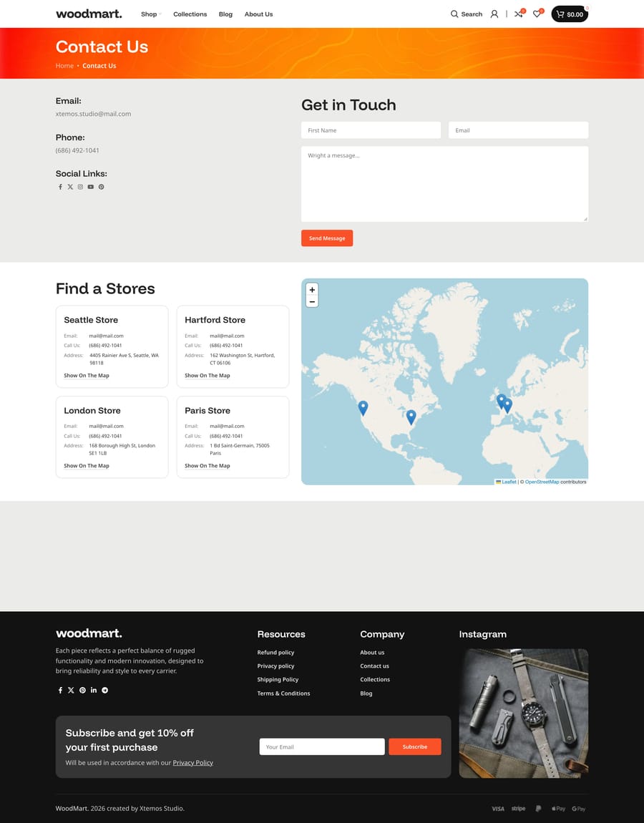Viewport: 644px width, 823px height.
Task: Open Pinterest icon under Social Links
Action: [102, 187]
